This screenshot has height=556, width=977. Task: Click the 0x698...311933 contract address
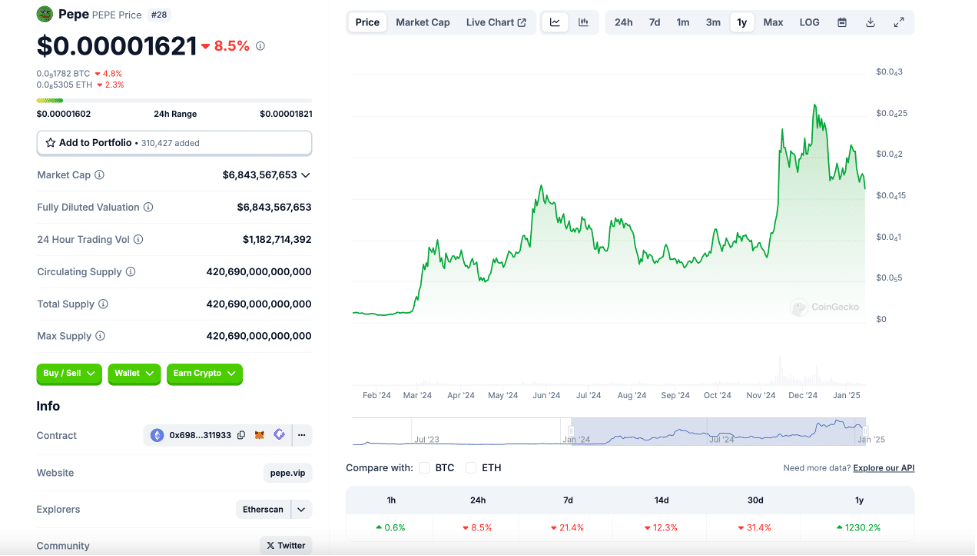pos(200,435)
